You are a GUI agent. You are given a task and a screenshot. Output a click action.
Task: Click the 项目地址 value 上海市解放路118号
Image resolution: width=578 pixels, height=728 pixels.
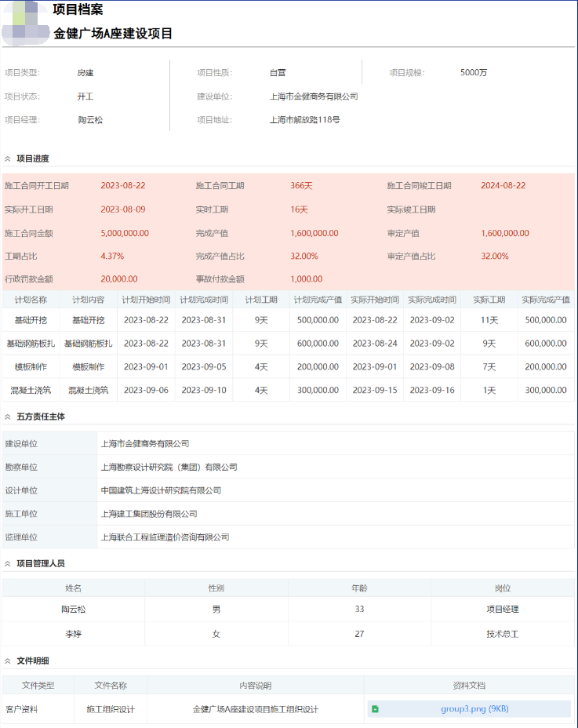point(304,120)
